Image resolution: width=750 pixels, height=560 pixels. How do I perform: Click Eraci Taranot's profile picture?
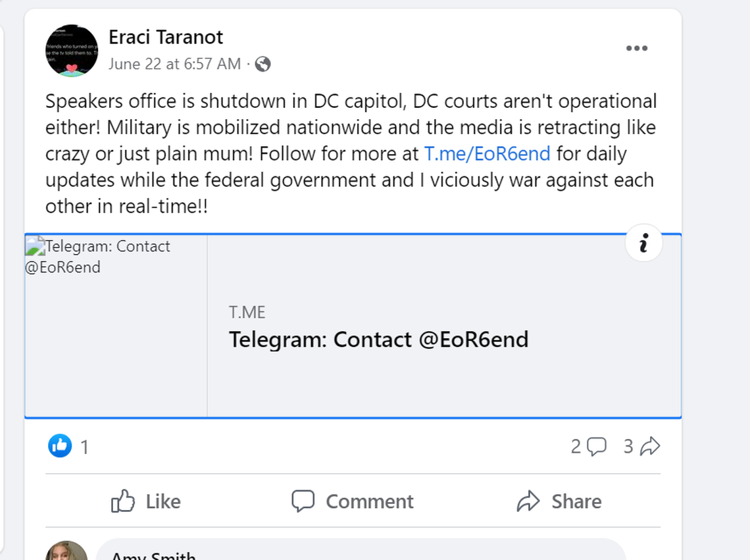pos(72,51)
